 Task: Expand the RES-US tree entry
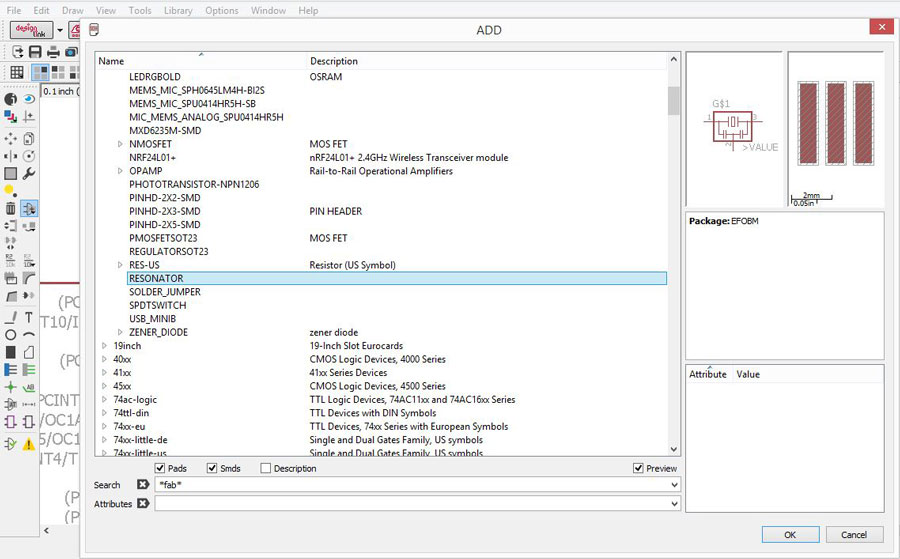click(x=120, y=265)
